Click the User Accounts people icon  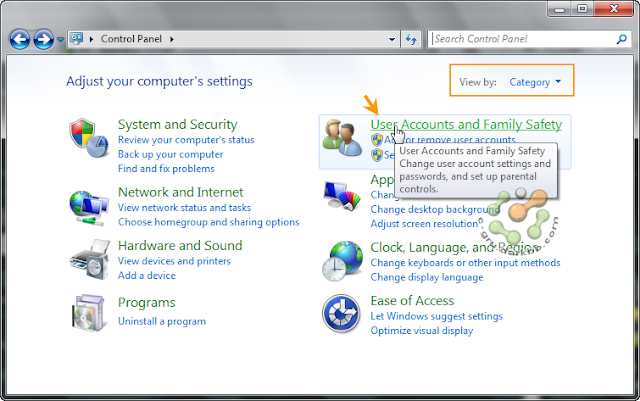pyautogui.click(x=342, y=138)
